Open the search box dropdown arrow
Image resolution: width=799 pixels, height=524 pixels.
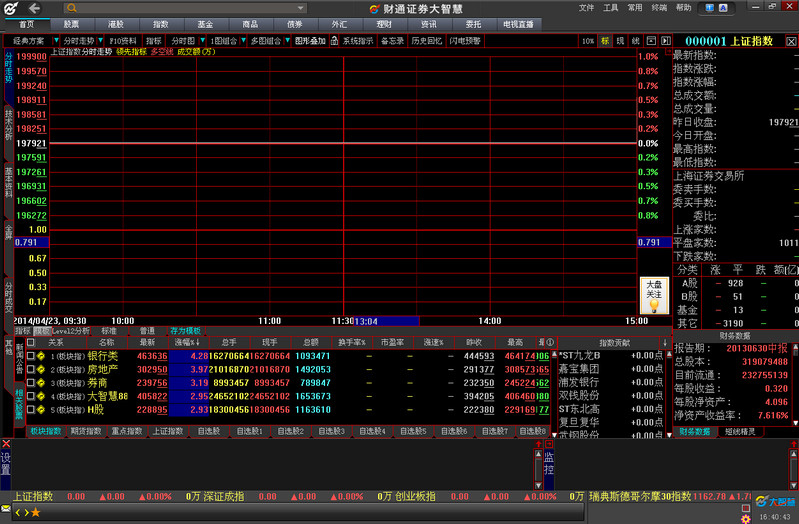click(301, 8)
